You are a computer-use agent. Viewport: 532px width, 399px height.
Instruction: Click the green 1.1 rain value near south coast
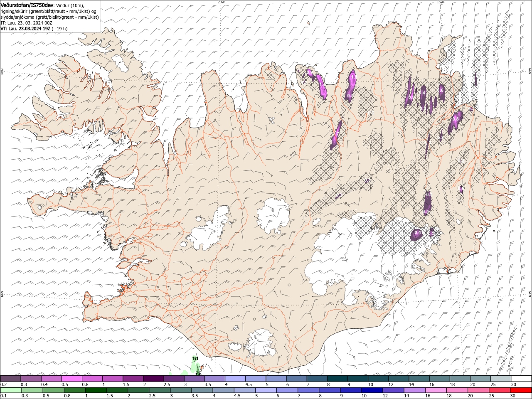coord(195,358)
